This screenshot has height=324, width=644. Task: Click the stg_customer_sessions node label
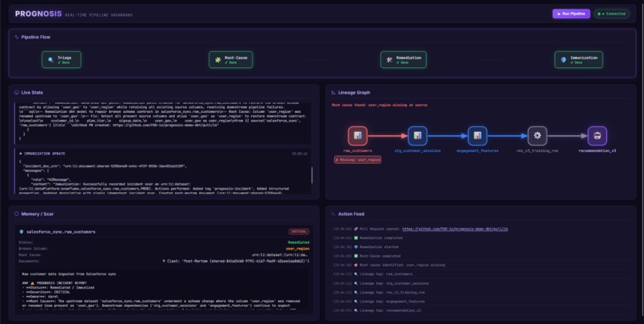point(417,151)
